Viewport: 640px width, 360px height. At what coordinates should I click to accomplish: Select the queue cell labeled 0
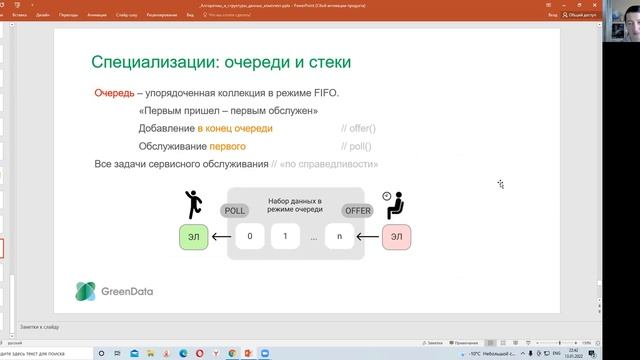[250, 236]
